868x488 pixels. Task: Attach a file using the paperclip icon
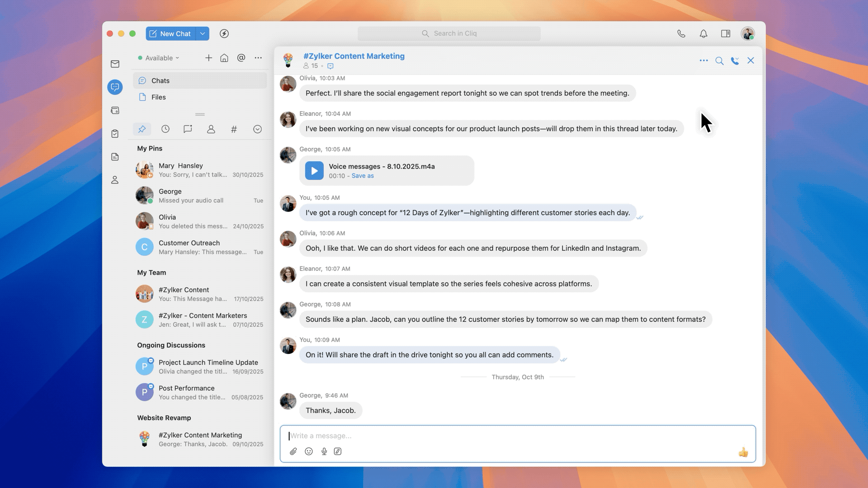pos(293,451)
